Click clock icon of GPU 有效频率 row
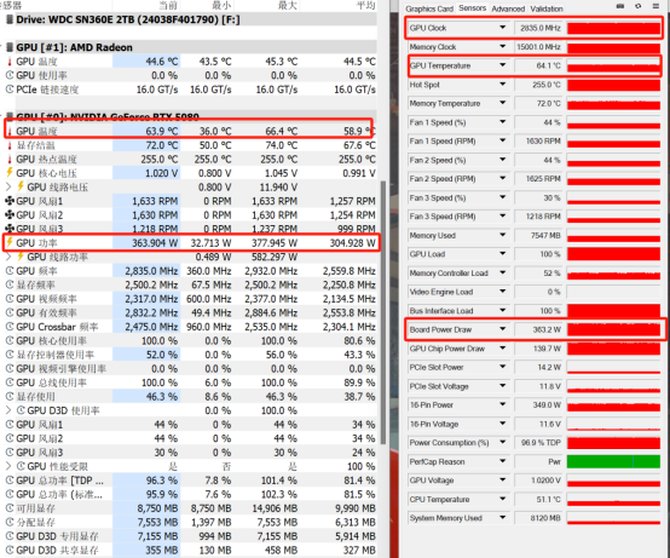This screenshot has width=670, height=558. coord(9,313)
